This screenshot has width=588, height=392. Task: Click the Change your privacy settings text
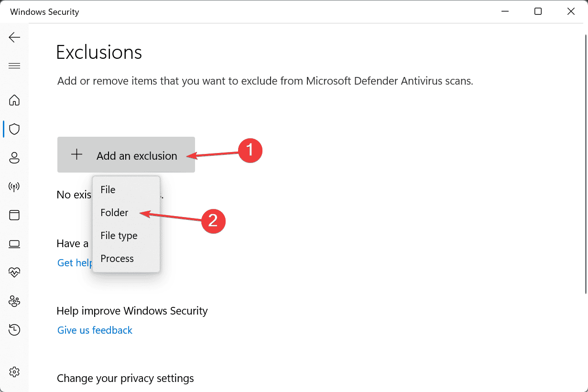(125, 379)
